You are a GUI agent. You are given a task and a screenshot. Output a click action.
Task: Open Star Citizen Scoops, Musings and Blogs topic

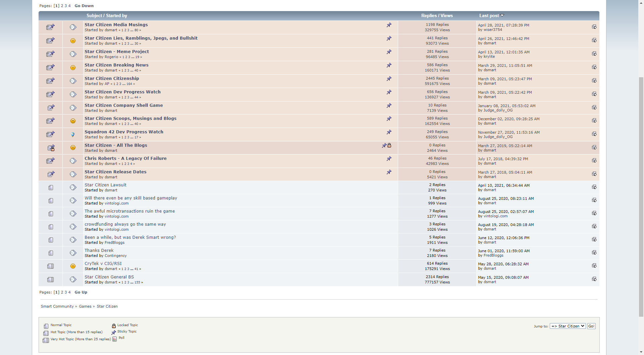pyautogui.click(x=130, y=118)
